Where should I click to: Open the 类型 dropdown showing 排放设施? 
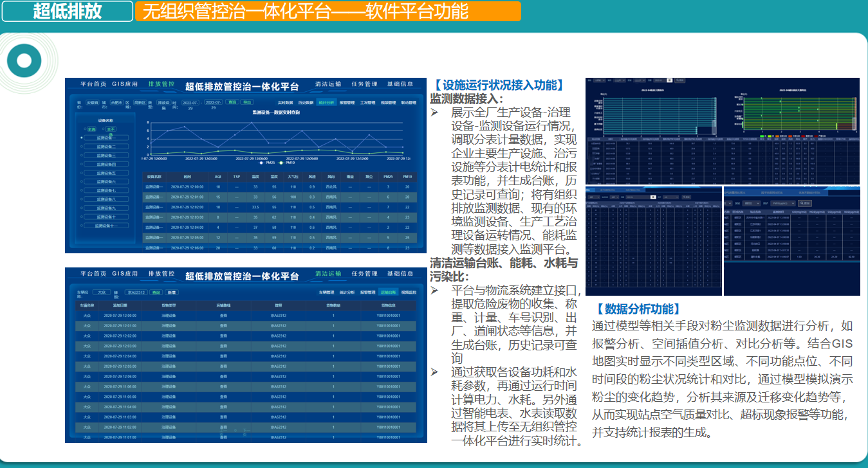tap(165, 103)
